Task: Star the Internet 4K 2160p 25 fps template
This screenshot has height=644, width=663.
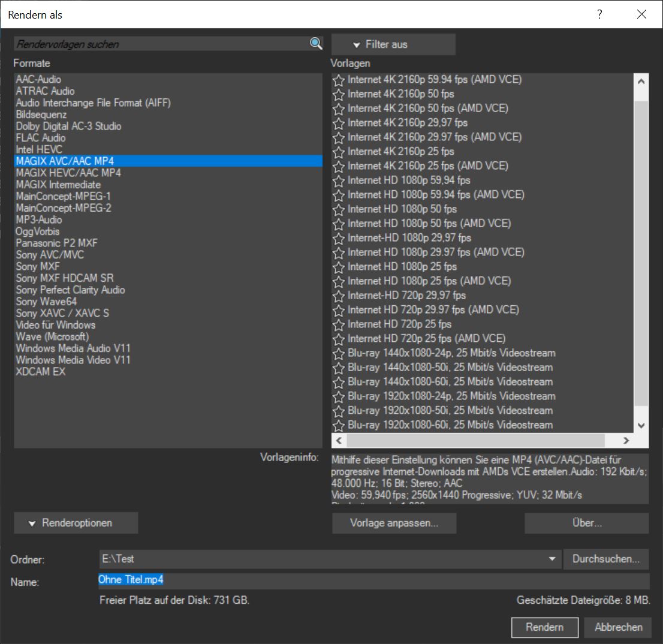Action: click(x=338, y=152)
